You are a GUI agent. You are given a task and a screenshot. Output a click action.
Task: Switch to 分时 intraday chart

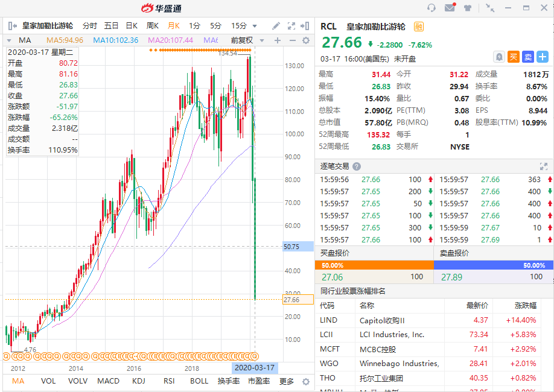[90, 26]
